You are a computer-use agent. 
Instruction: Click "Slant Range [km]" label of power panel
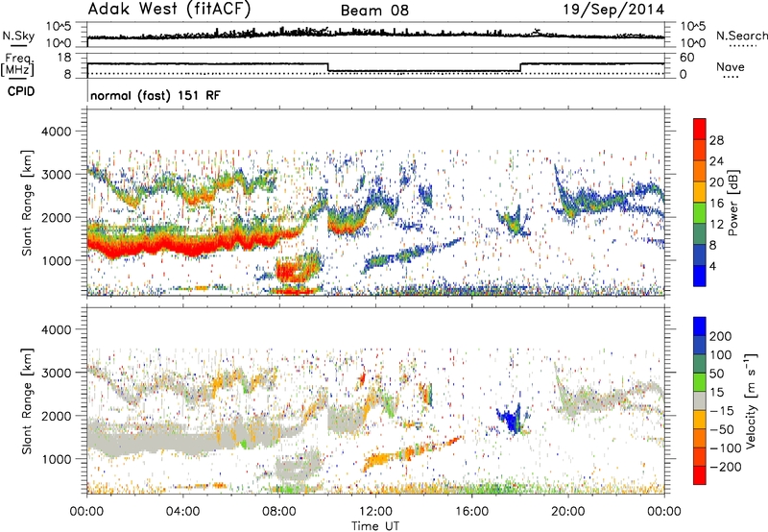27,203
